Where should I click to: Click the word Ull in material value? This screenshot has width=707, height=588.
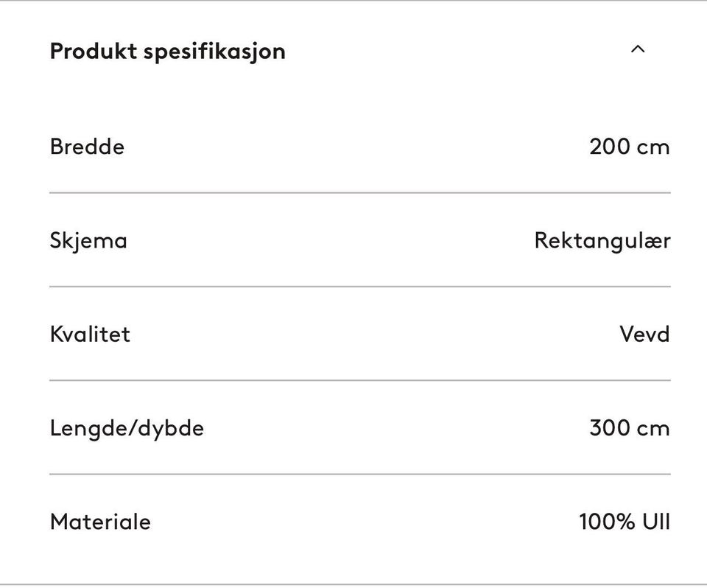[x=656, y=522]
